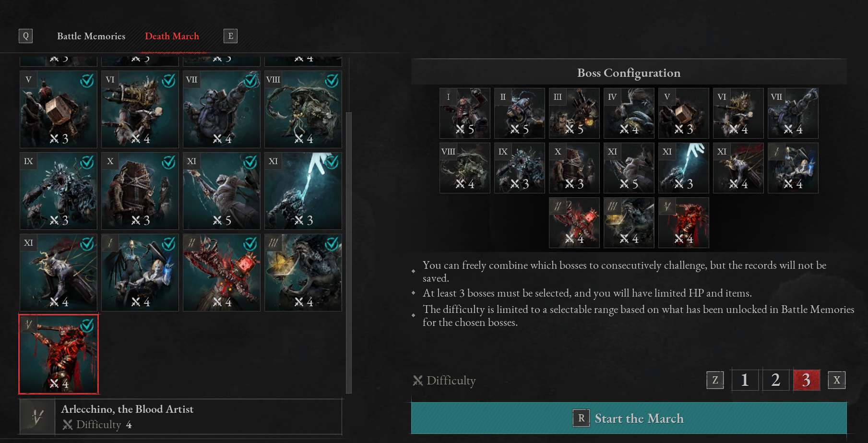The height and width of the screenshot is (443, 868).
Task: Select the boss III tile in the Boss Configuration panel
Action: [x=574, y=113]
